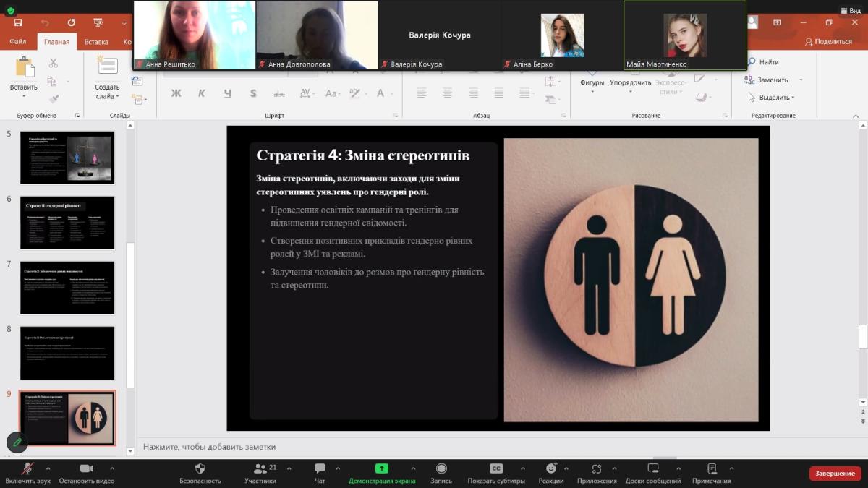Click the Security shield icon in Zoom toolbar
This screenshot has width=868, height=488.
coord(200,468)
